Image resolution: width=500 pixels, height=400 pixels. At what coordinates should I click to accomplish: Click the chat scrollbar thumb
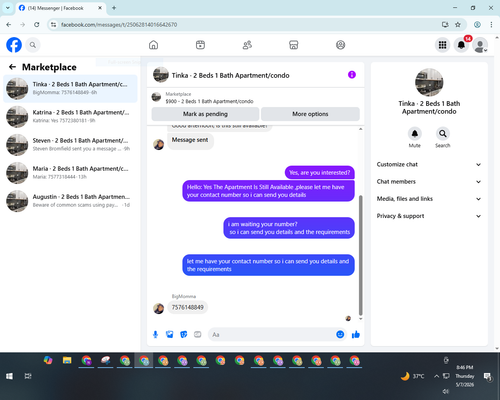pyautogui.click(x=360, y=255)
